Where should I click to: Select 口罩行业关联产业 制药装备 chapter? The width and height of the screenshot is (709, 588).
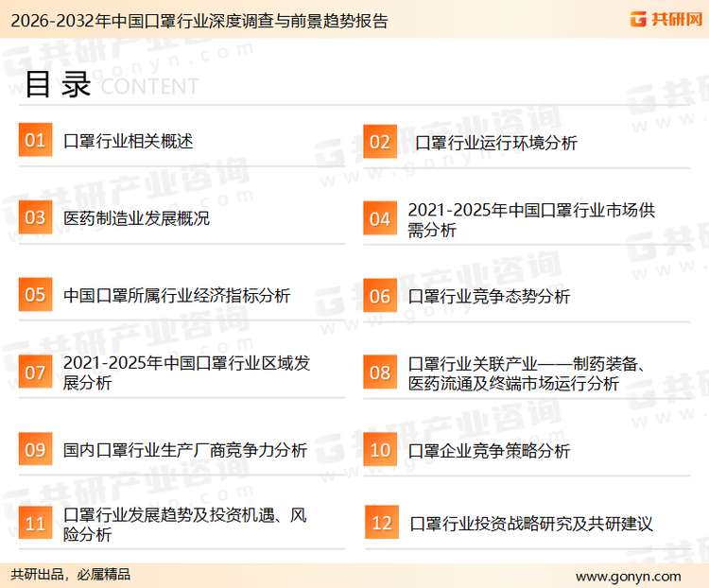click(x=527, y=373)
